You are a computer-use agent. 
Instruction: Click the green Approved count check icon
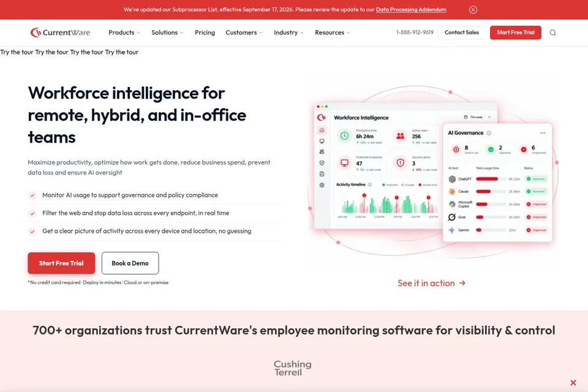click(x=491, y=149)
